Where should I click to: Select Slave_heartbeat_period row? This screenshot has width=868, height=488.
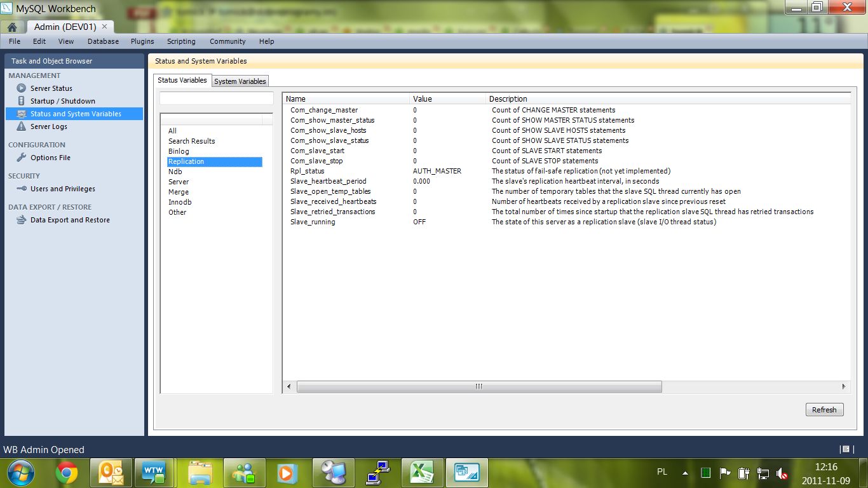567,181
